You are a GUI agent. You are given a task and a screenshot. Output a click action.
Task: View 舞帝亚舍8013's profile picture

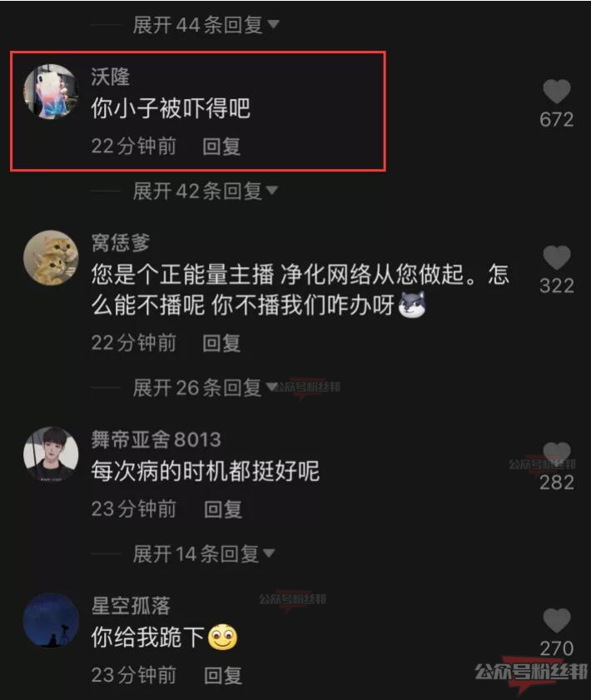(x=51, y=454)
